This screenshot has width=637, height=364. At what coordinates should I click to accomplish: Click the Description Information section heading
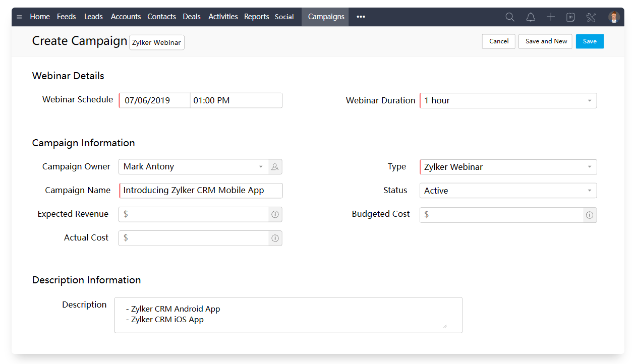pyautogui.click(x=87, y=280)
